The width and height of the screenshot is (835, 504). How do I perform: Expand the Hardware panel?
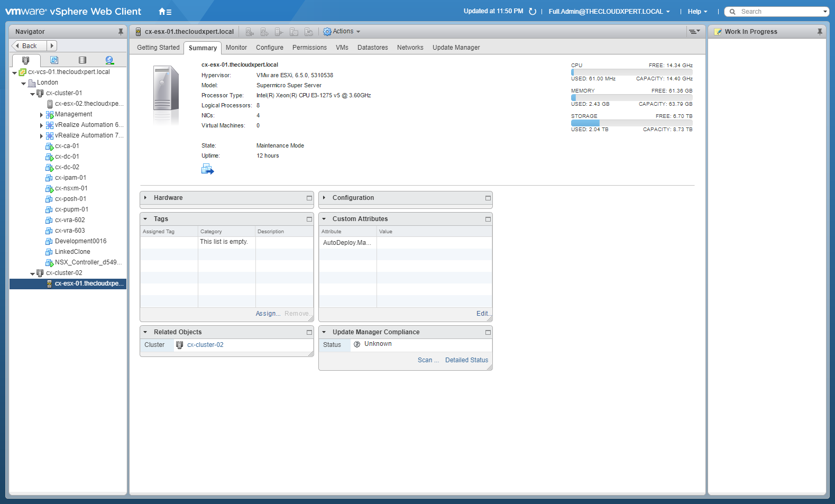pos(145,198)
